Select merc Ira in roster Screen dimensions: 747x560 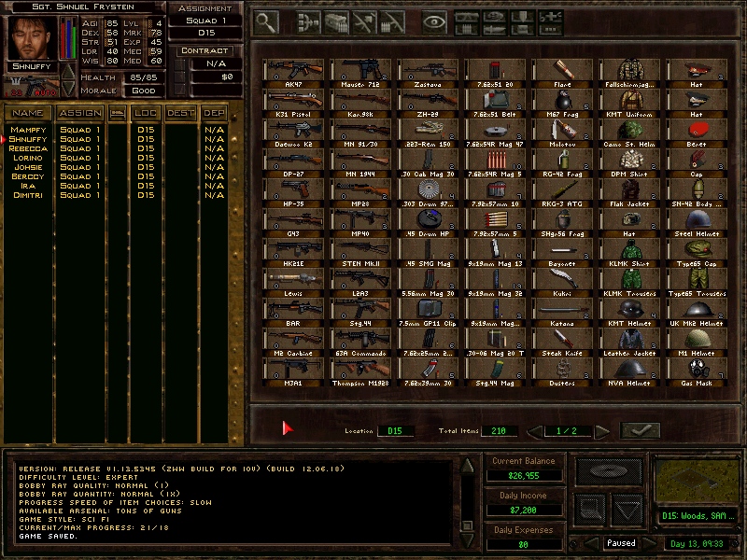coord(28,186)
